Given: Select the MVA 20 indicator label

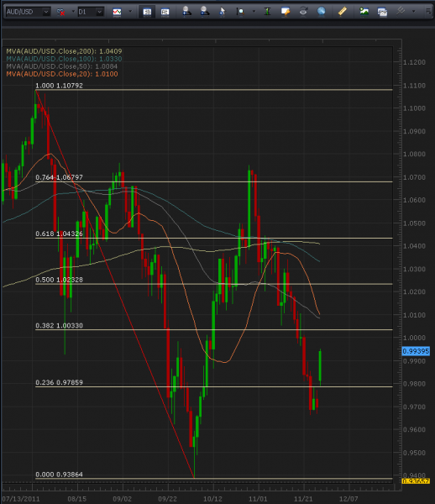Looking at the screenshot, I should click(61, 74).
